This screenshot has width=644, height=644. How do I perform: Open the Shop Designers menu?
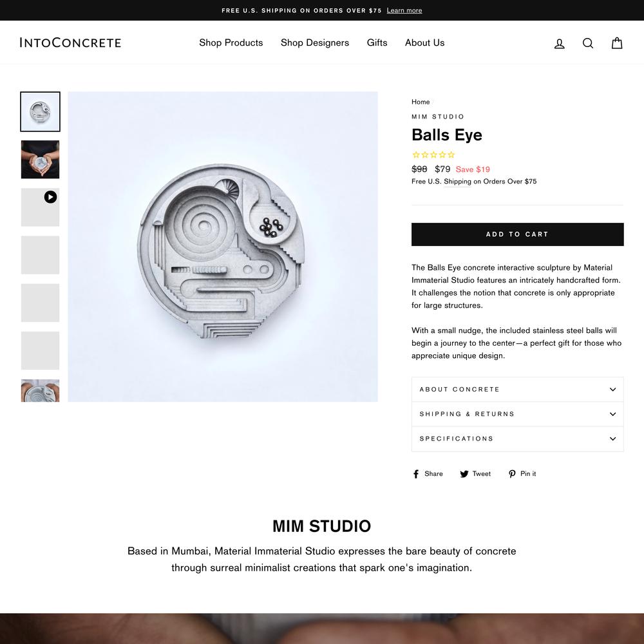coord(315,43)
